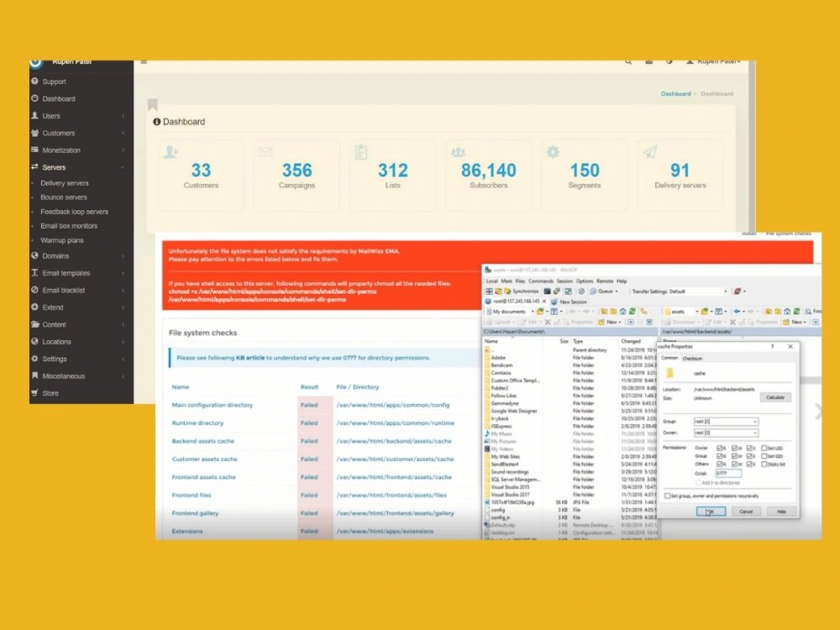Check 'Set group, owner and permissions recursively'

click(x=668, y=496)
